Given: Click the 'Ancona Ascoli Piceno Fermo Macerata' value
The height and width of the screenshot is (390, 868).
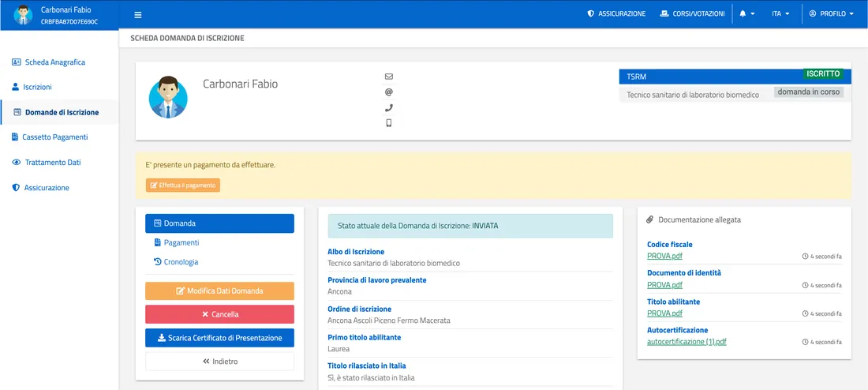Looking at the screenshot, I should [389, 321].
